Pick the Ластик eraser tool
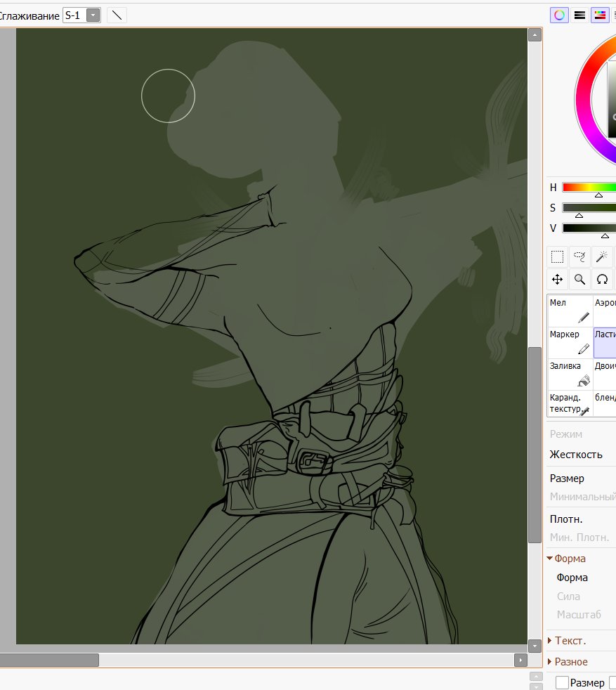The image size is (616, 690). (605, 342)
